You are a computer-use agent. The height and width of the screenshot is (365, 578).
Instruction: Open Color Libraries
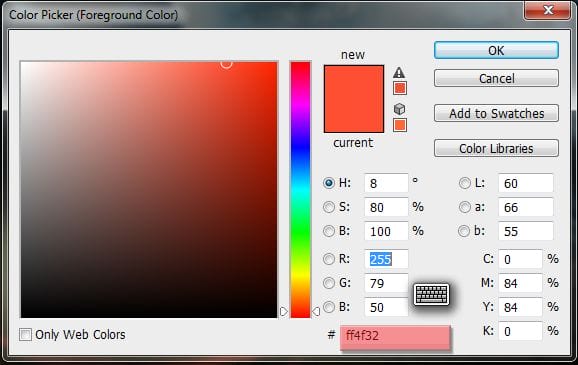click(x=496, y=148)
